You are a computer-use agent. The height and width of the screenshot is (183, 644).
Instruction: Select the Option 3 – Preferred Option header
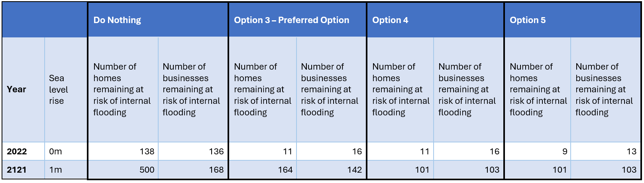[x=291, y=20]
